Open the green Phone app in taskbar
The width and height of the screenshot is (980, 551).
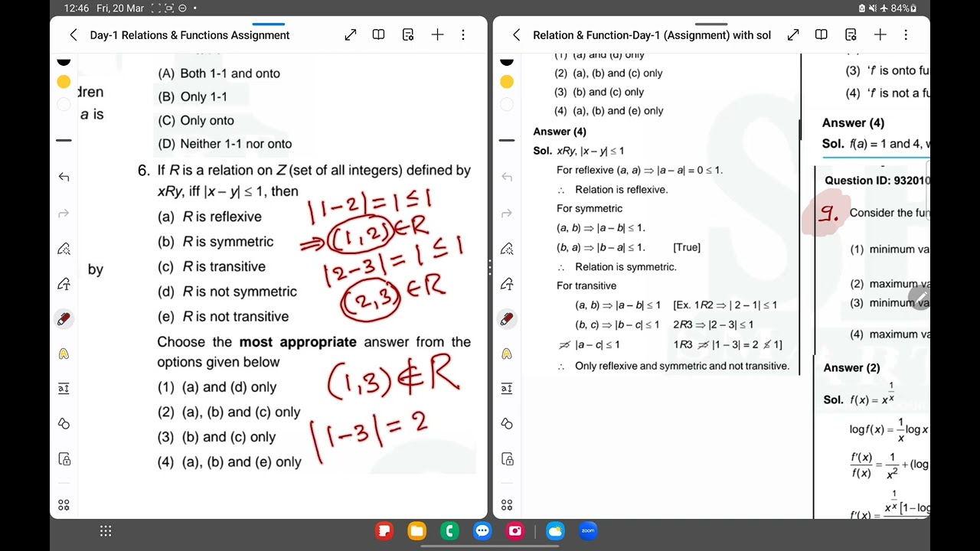tap(449, 530)
